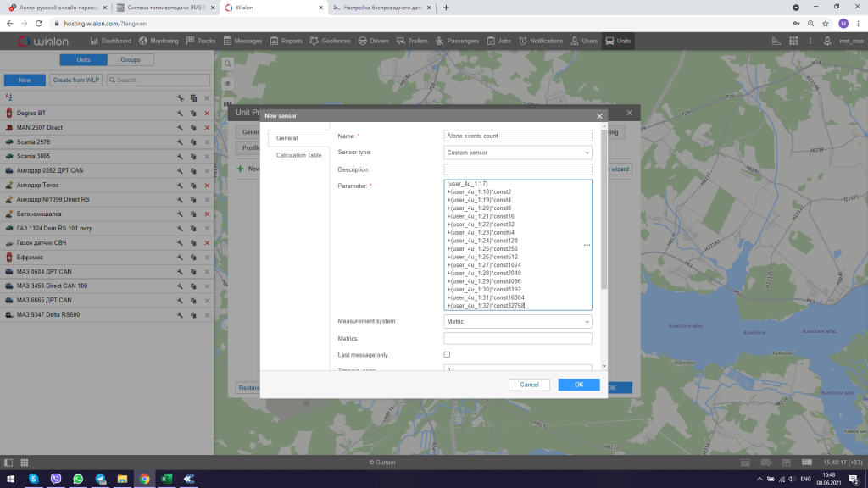This screenshot has width=868, height=488.
Task: Switch to Groups tab
Action: pos(130,60)
